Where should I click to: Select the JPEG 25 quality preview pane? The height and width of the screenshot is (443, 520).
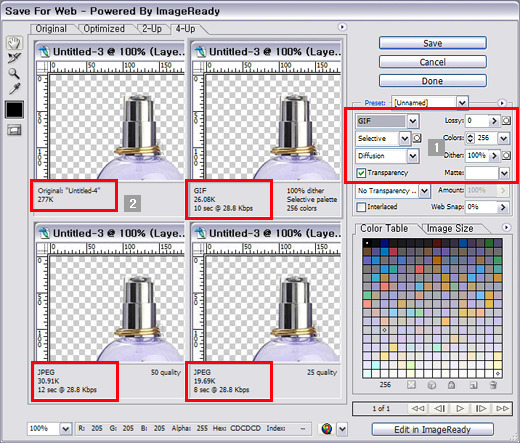tap(266, 311)
